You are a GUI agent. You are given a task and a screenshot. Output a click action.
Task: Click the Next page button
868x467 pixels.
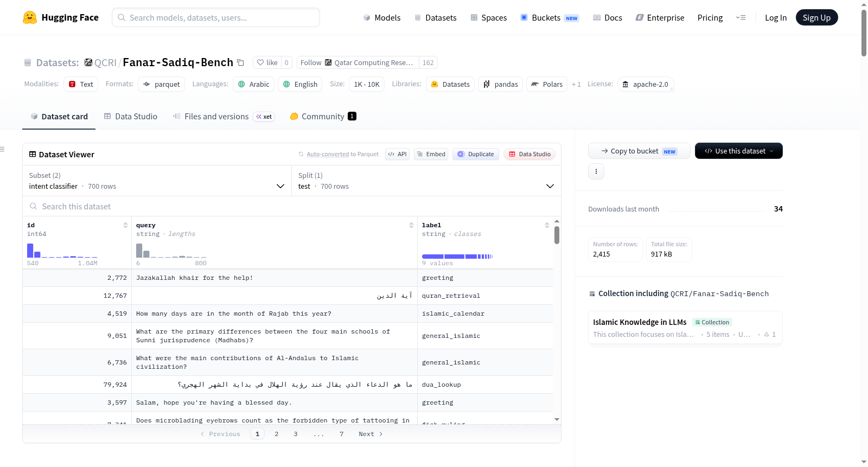[371, 434]
